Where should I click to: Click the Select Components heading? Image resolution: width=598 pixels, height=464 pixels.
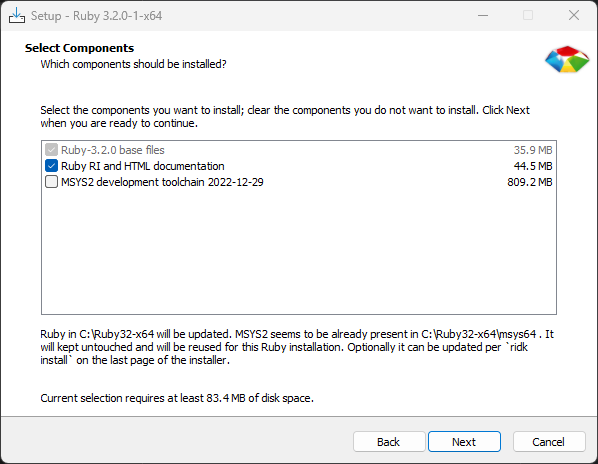pos(79,48)
